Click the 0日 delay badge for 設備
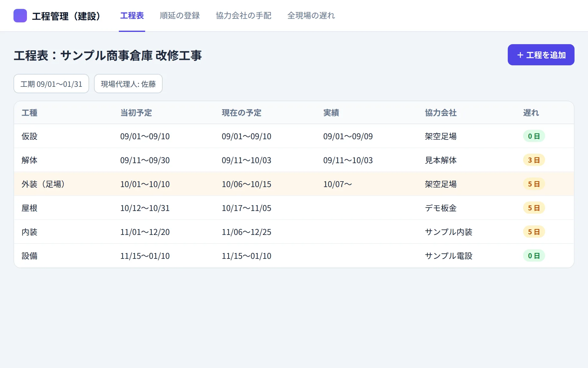Image resolution: width=588 pixels, height=368 pixels. (x=534, y=256)
